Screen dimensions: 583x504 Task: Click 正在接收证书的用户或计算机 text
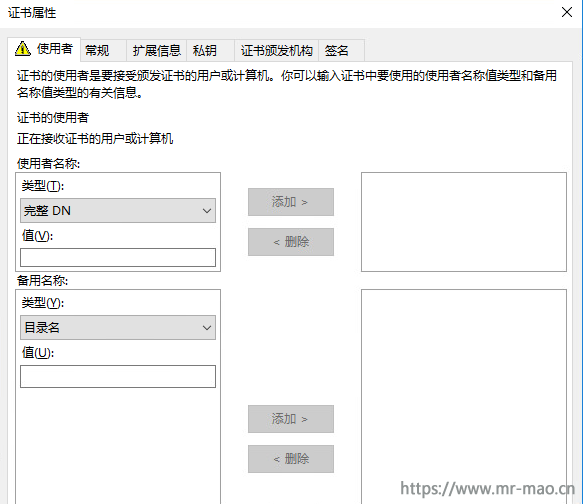coord(95,139)
